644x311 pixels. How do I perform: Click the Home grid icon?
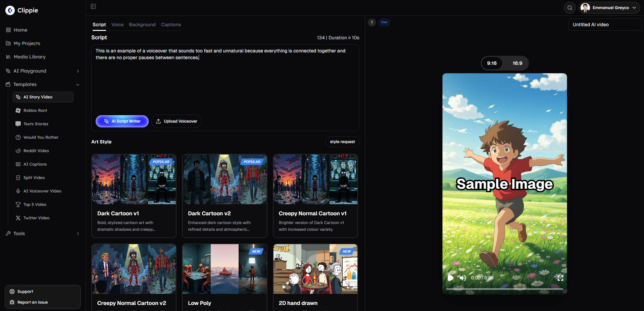click(x=8, y=30)
